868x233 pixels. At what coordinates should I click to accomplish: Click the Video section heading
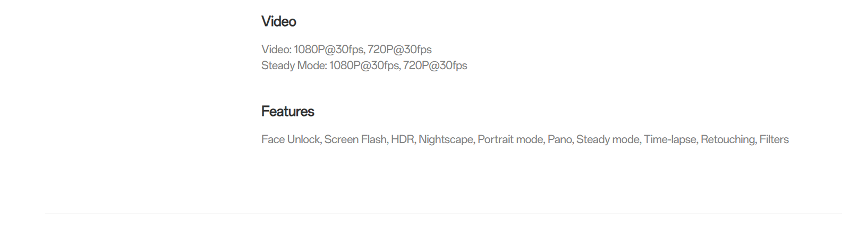(278, 21)
